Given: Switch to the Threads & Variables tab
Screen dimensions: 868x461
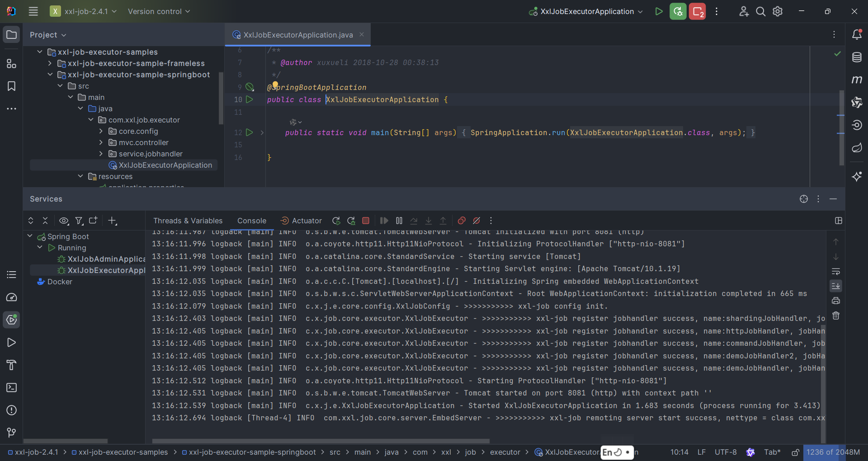Looking at the screenshot, I should pyautogui.click(x=188, y=221).
